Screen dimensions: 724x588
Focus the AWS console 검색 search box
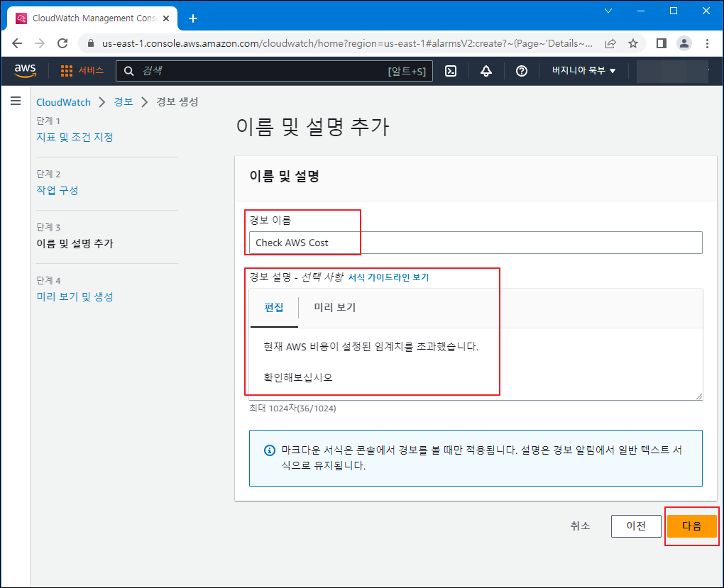pyautogui.click(x=274, y=71)
